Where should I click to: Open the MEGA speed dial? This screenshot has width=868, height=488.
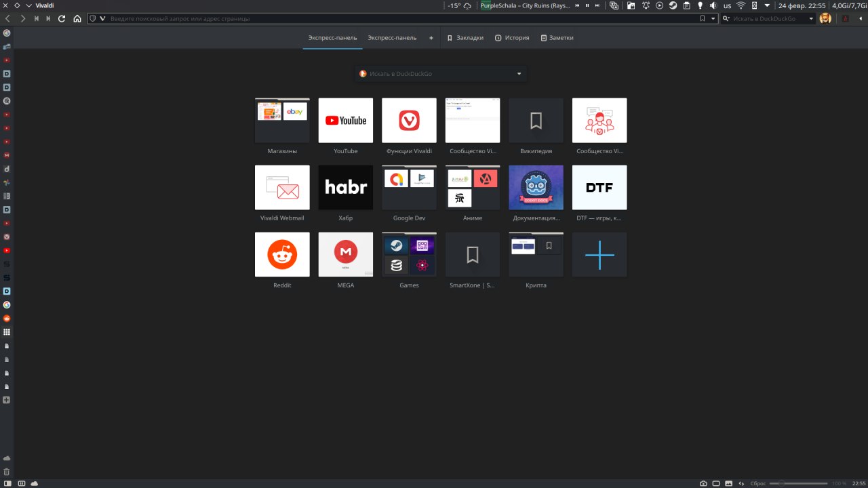pos(346,255)
